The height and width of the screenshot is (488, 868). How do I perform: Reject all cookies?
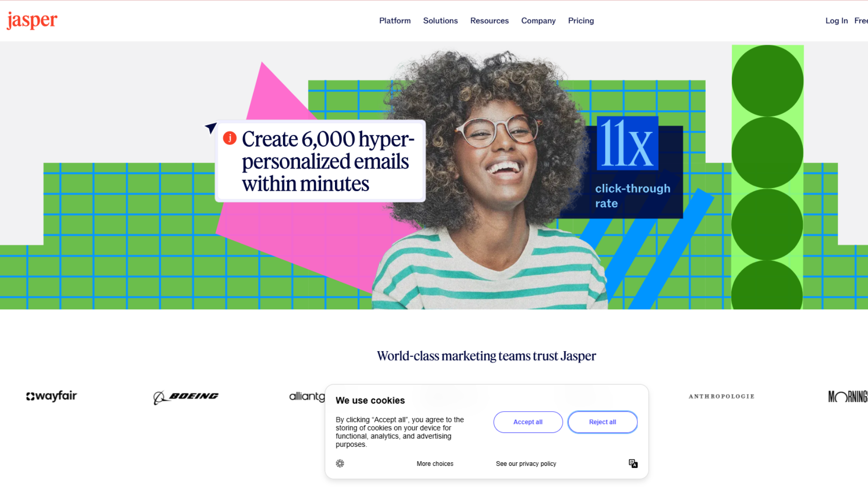pos(603,422)
